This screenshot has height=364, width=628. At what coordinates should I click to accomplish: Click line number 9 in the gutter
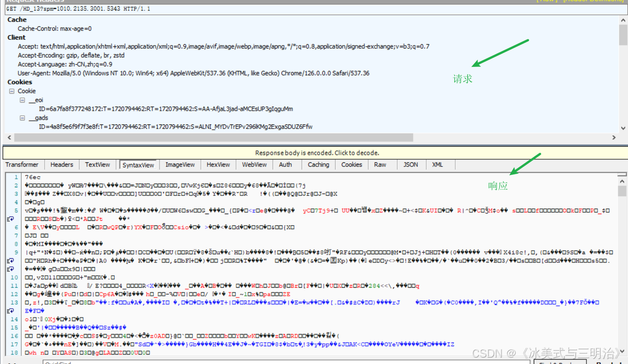coord(16,253)
